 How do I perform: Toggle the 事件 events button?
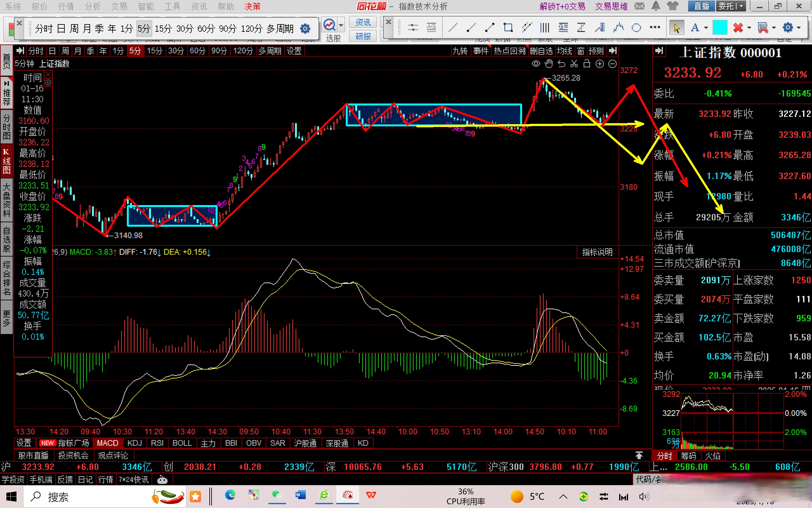coord(481,51)
